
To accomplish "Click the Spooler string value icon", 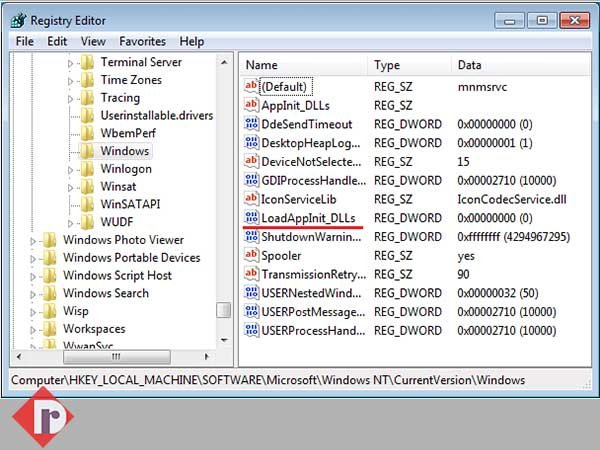I will [251, 255].
